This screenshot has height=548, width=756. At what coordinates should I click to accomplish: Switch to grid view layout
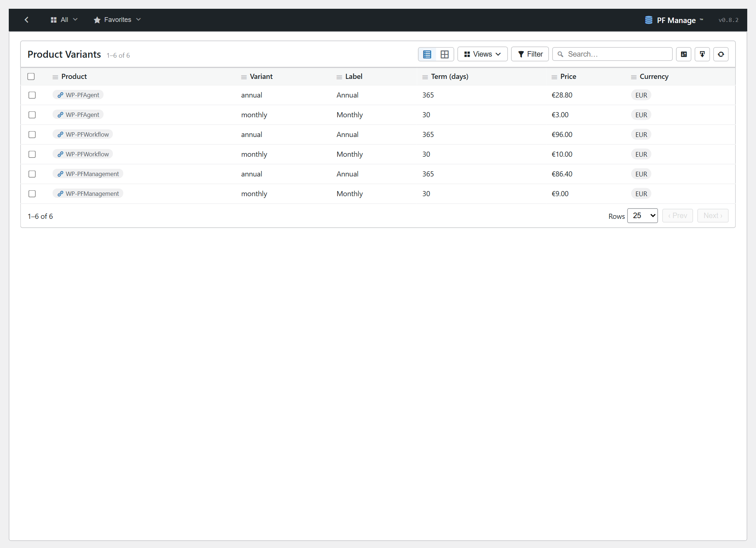444,54
